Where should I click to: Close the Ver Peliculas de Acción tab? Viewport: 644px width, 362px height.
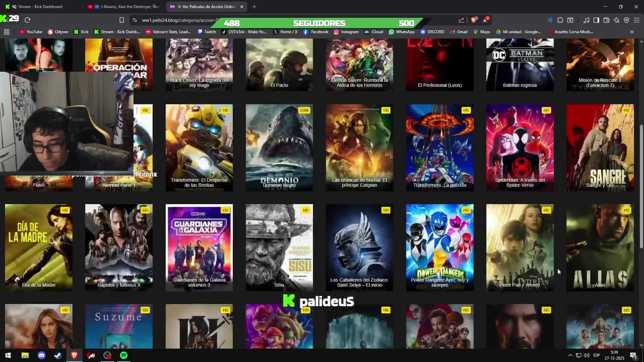242,7
